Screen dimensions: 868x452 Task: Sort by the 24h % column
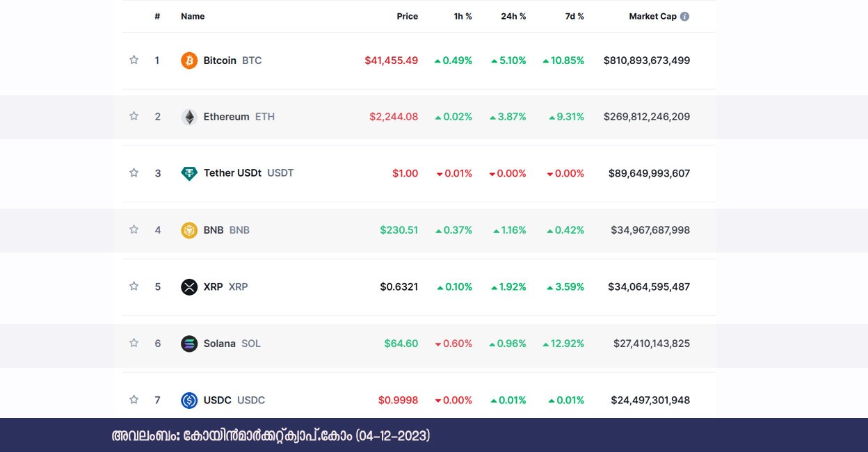[513, 17]
